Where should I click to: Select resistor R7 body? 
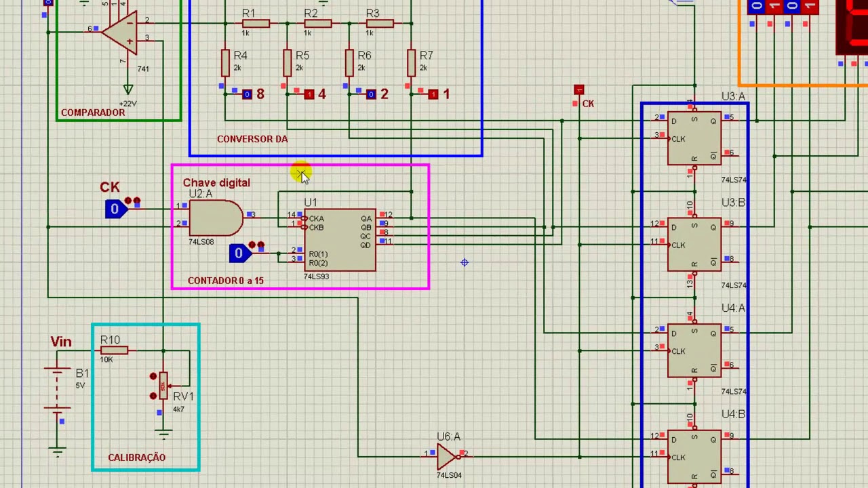tap(412, 62)
